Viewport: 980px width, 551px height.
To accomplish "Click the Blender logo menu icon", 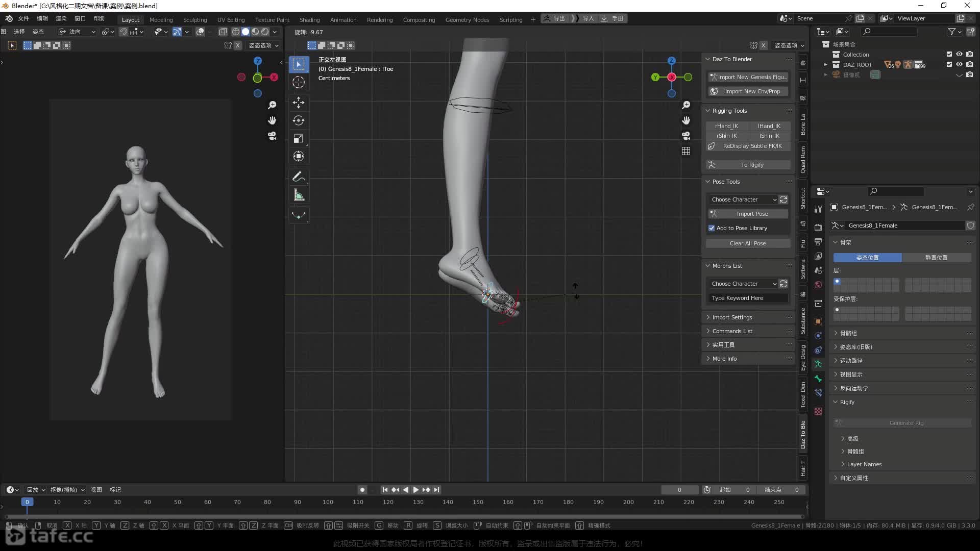I will [9, 18].
